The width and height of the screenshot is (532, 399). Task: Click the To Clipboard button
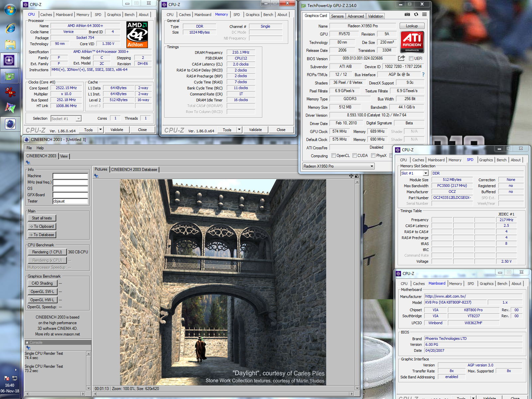pyautogui.click(x=42, y=226)
